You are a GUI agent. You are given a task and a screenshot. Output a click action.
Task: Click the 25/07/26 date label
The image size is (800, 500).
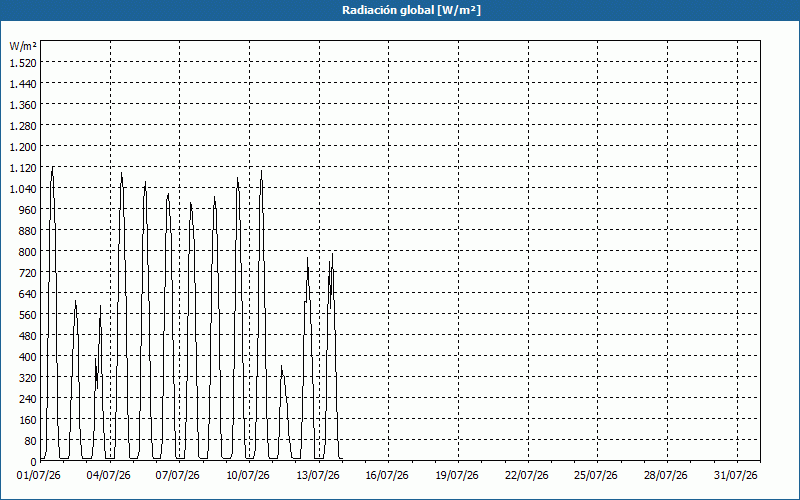click(596, 476)
